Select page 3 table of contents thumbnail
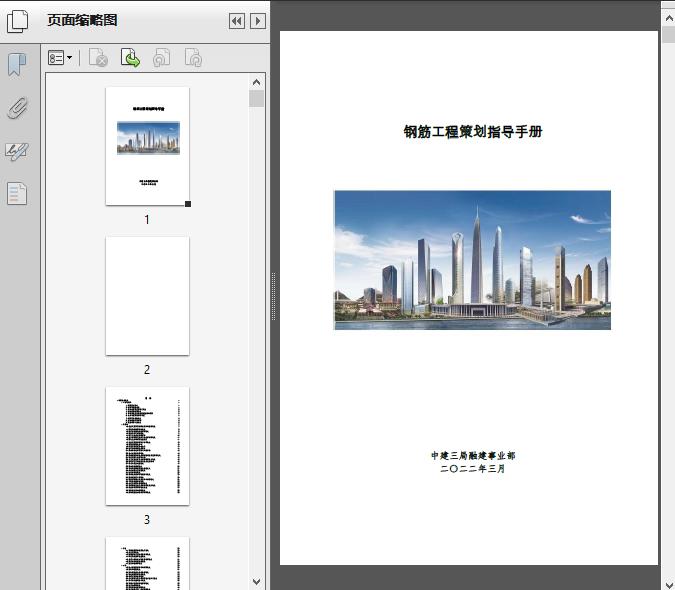This screenshot has height=590, width=675. click(x=147, y=446)
